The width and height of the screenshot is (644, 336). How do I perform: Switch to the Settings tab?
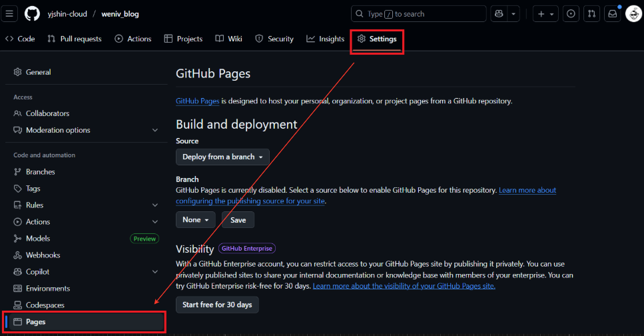pyautogui.click(x=377, y=39)
